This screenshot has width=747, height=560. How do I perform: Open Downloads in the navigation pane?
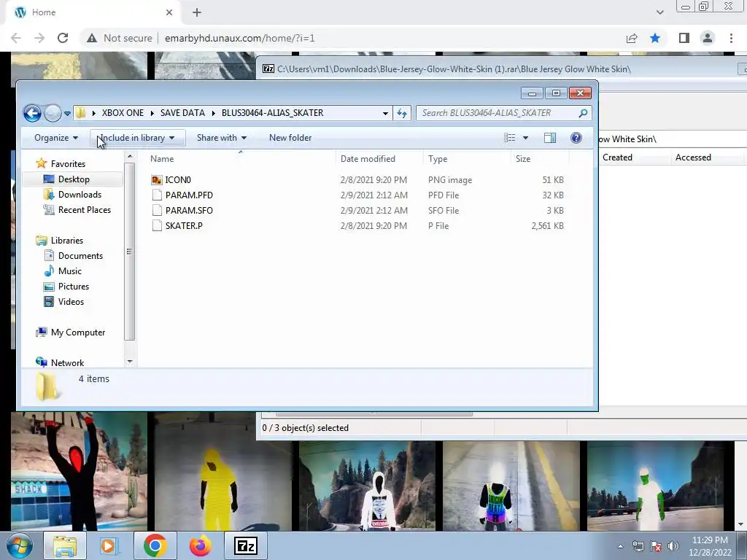tap(80, 194)
